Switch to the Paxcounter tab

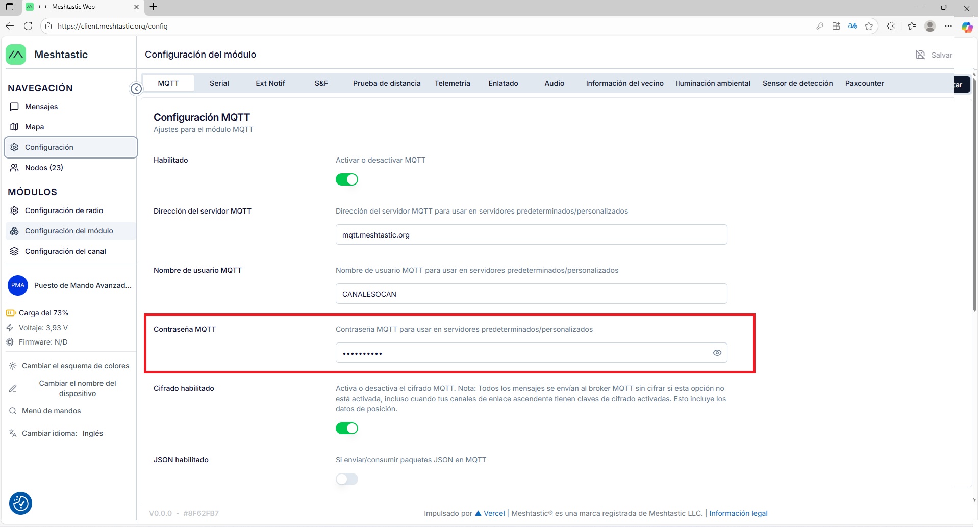pyautogui.click(x=864, y=83)
